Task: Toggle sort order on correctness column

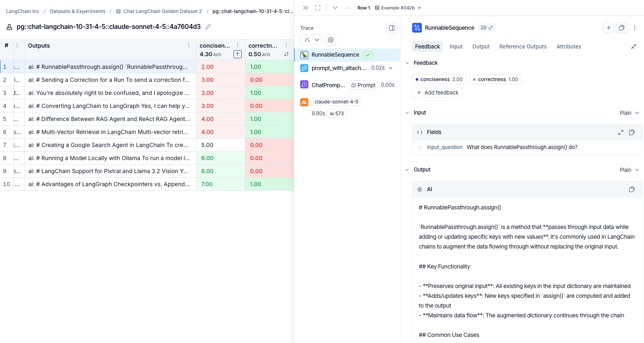Action: (286, 54)
